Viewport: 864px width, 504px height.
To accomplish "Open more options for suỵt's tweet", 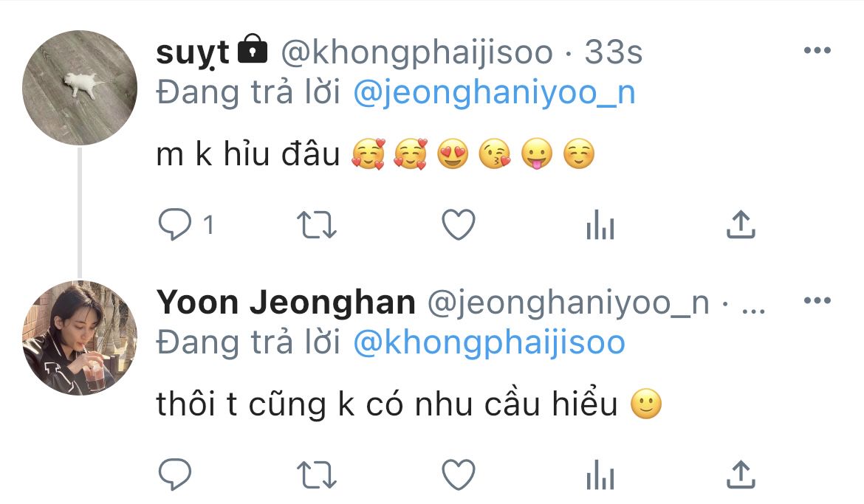I will click(x=817, y=51).
